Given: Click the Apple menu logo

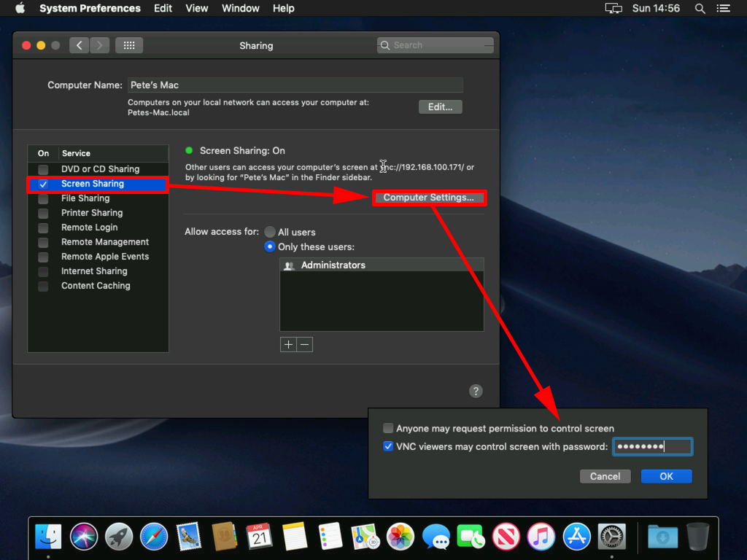Looking at the screenshot, I should coord(20,8).
